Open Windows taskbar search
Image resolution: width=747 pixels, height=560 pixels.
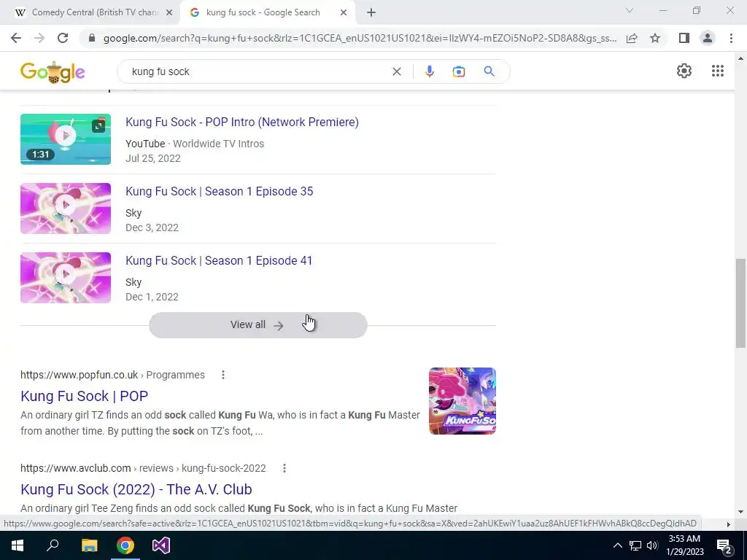click(x=53, y=545)
